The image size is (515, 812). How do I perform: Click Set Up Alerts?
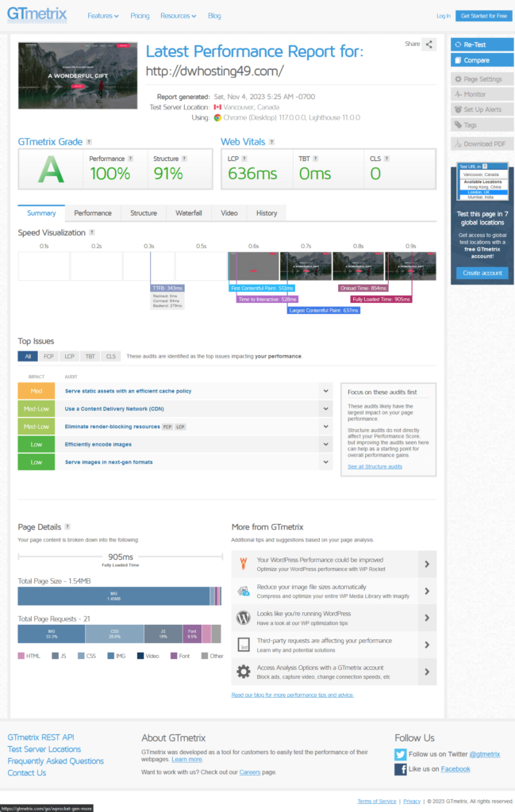[x=482, y=109]
